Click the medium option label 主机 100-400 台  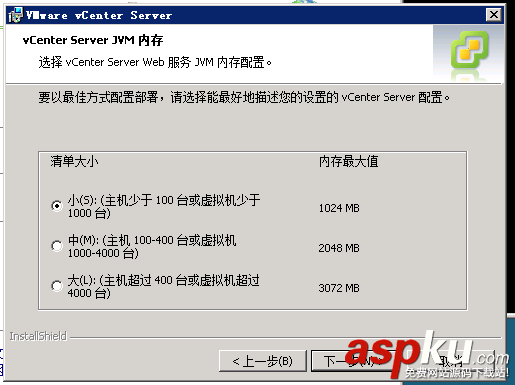(152, 246)
